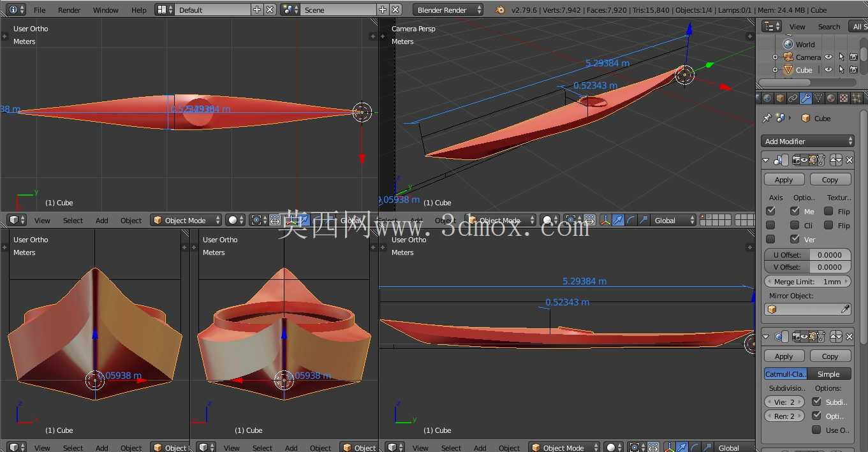Open the Window menu

[106, 10]
